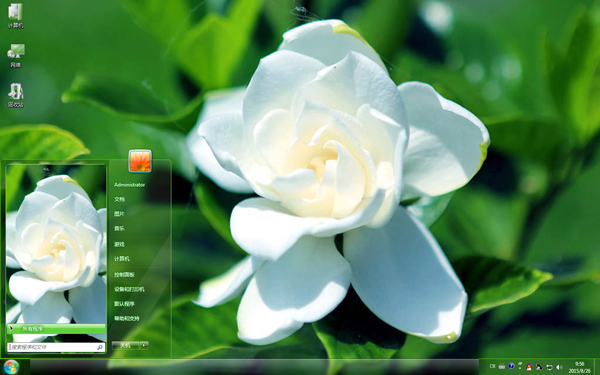Open 图片 in the Start menu
This screenshot has height=375, width=600.
(x=119, y=214)
